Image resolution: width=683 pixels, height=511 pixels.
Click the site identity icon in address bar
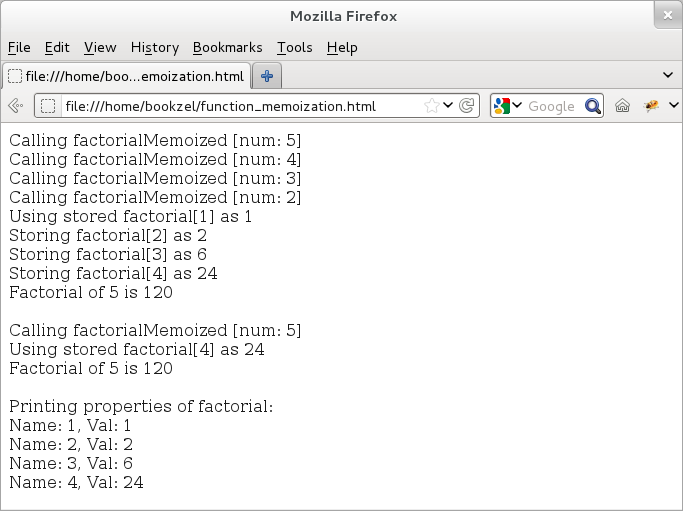48,106
